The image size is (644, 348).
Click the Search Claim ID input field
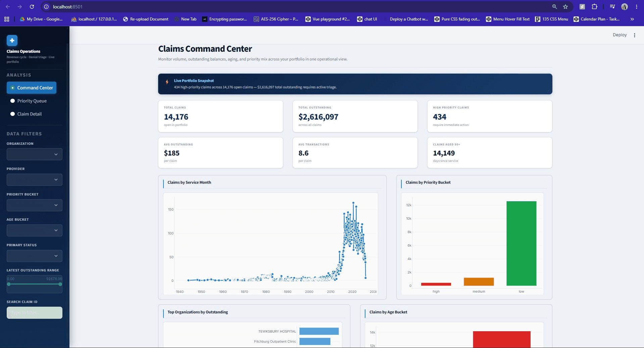click(x=35, y=313)
